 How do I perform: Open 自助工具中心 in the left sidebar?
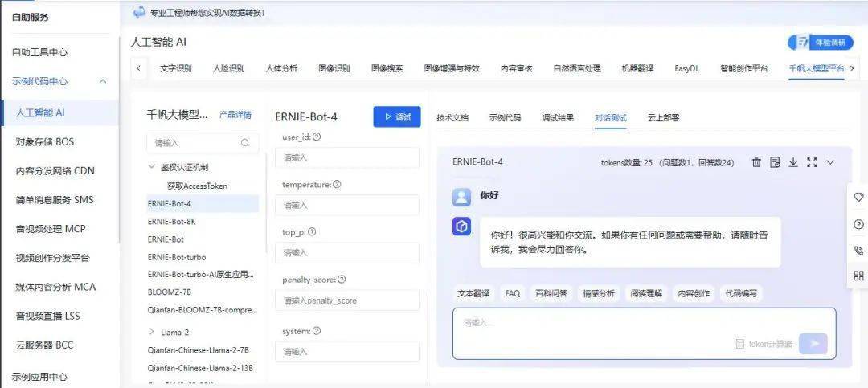tap(40, 52)
